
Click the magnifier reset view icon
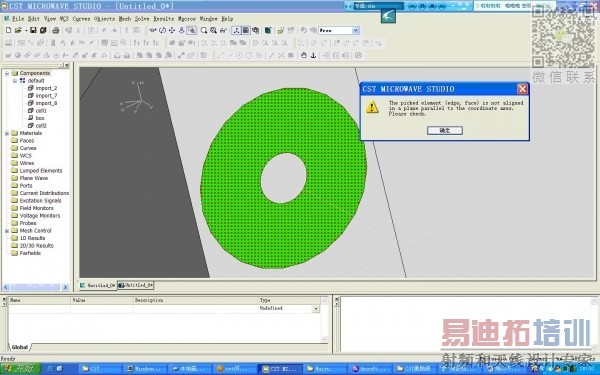click(204, 30)
